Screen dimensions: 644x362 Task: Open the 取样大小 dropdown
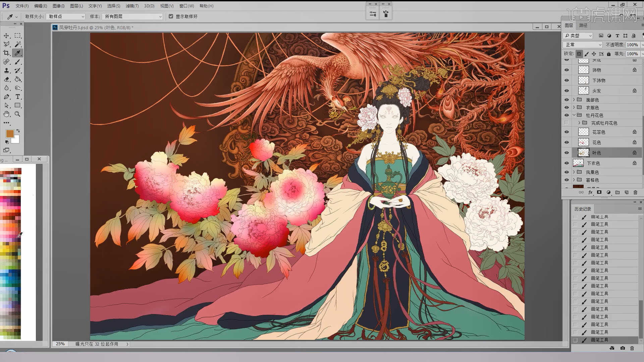pyautogui.click(x=66, y=16)
